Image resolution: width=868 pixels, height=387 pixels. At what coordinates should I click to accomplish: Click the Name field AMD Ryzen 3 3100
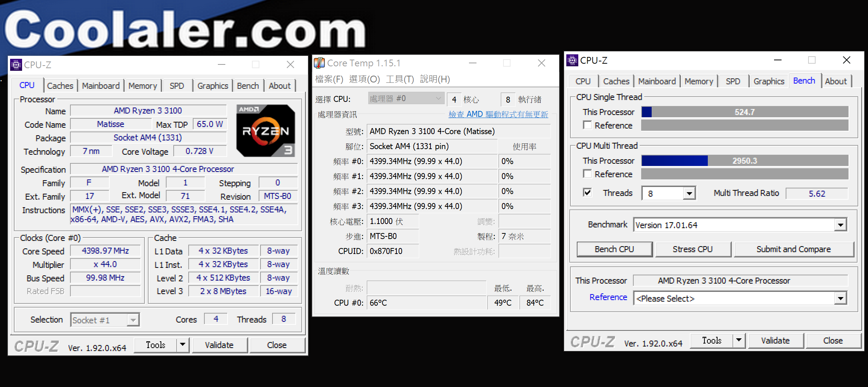click(148, 111)
